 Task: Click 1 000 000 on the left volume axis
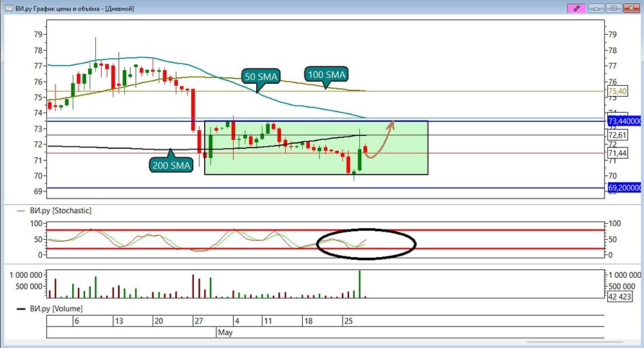(x=26, y=275)
